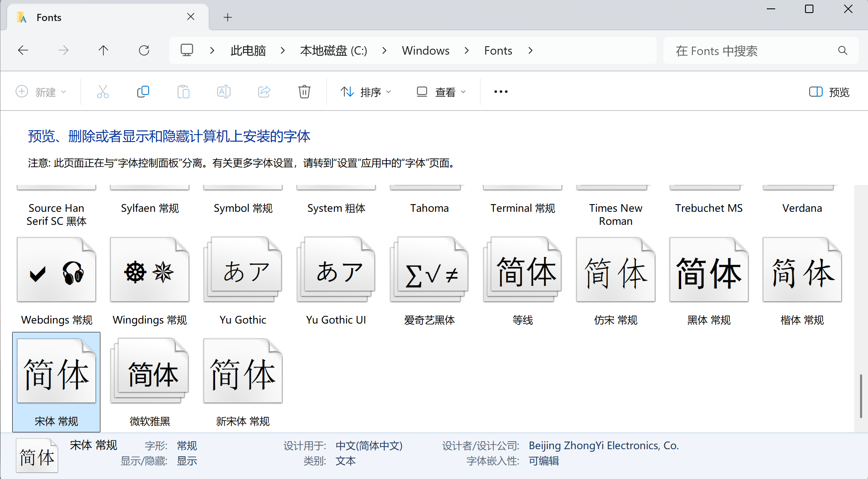
Task: Click the Tahoma font label
Action: [x=430, y=208]
